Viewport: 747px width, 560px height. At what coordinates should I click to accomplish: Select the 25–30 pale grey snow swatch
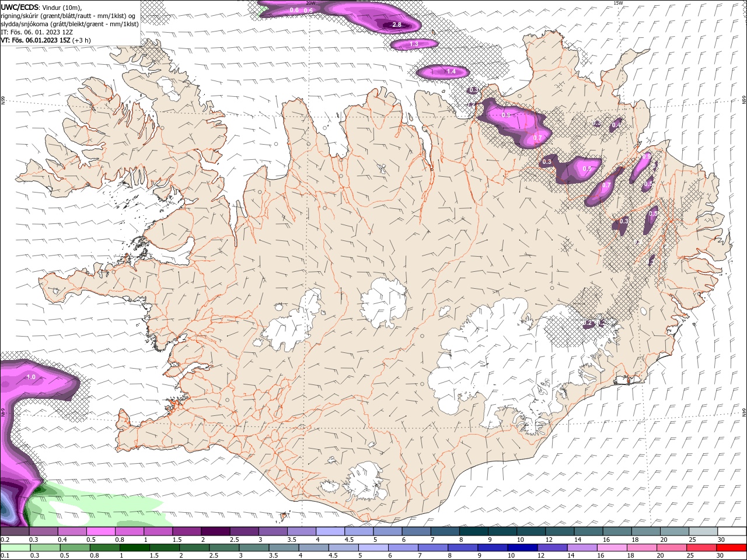coord(704,531)
